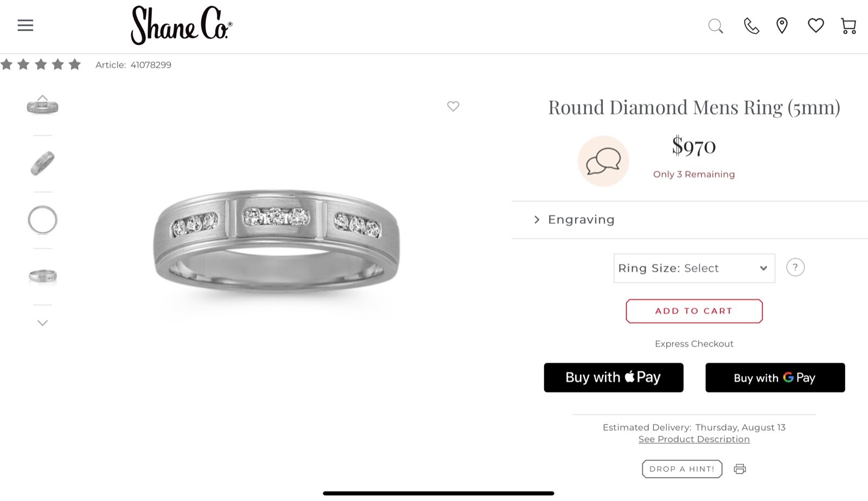
Task: Click the Shane Co. logo
Action: point(181,26)
